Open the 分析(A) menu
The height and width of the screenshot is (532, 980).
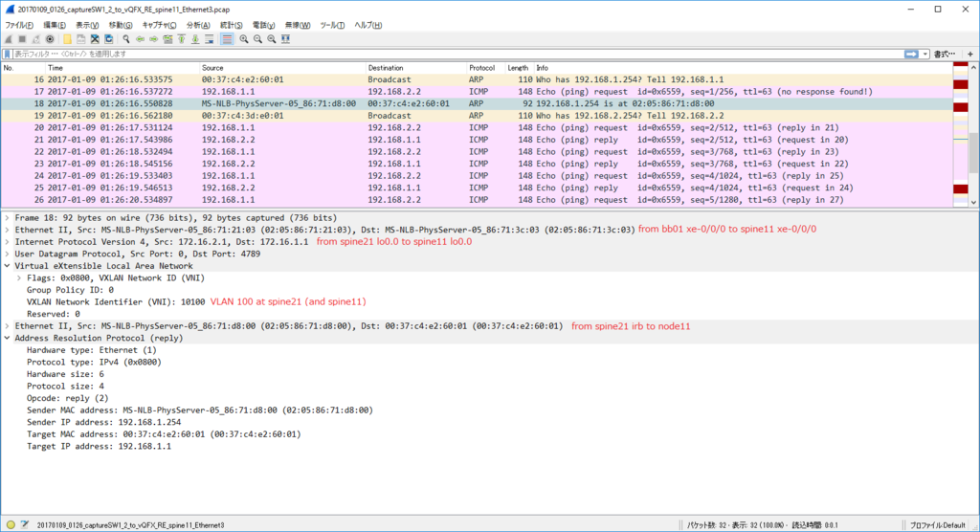tap(198, 25)
